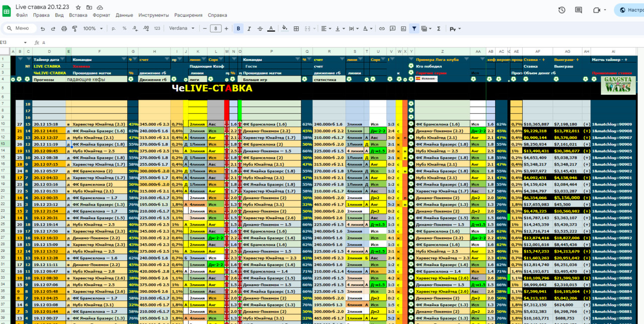Screen dimensions: 644x324
Task: Open functions (Σ) button
Action: (x=439, y=29)
